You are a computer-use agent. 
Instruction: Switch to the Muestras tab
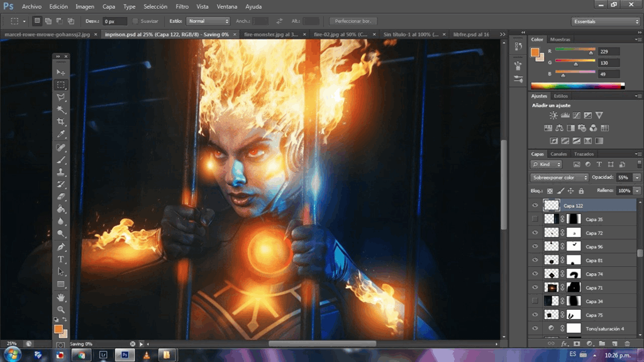560,40
